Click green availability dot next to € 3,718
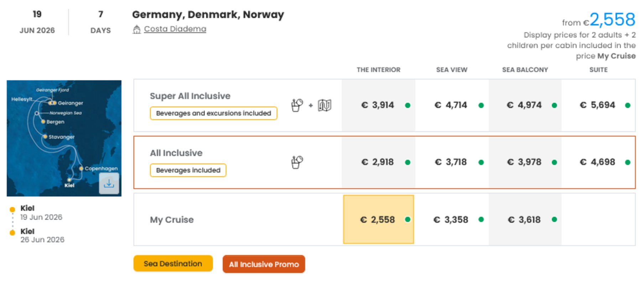The width and height of the screenshot is (644, 285). point(481,162)
